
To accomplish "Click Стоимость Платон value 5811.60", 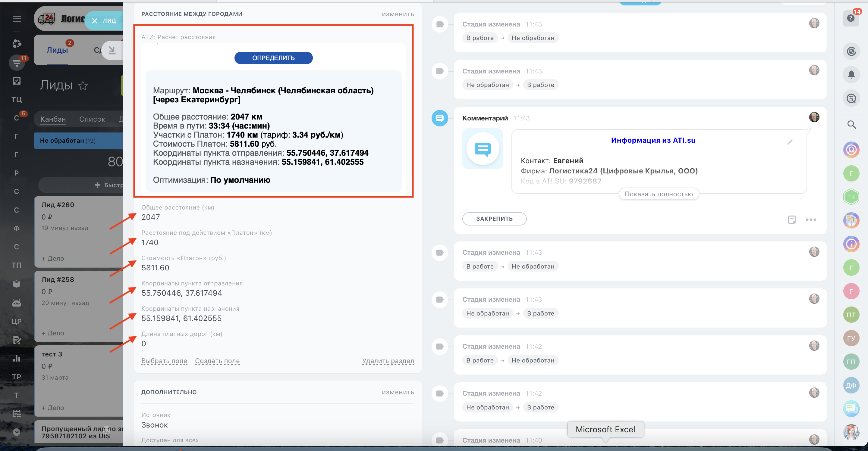I will (x=155, y=268).
